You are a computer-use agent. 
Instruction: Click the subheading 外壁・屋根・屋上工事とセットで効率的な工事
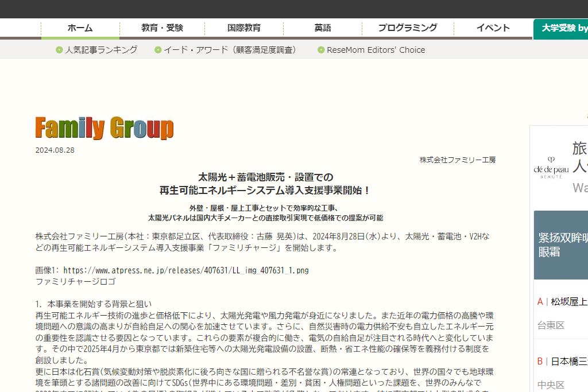[x=264, y=208]
